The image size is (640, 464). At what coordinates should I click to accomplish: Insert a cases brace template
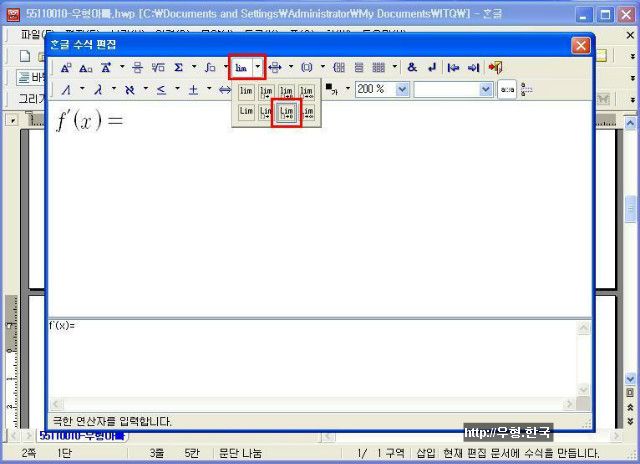[x=339, y=68]
